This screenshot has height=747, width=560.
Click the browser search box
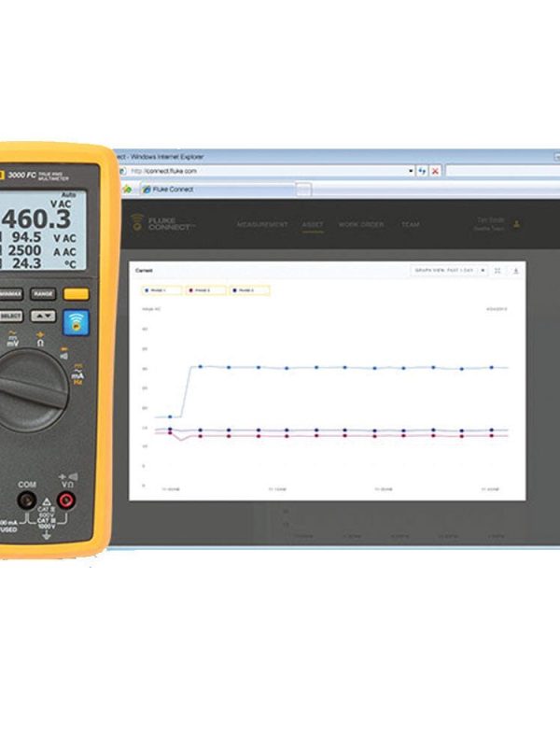pos(502,171)
